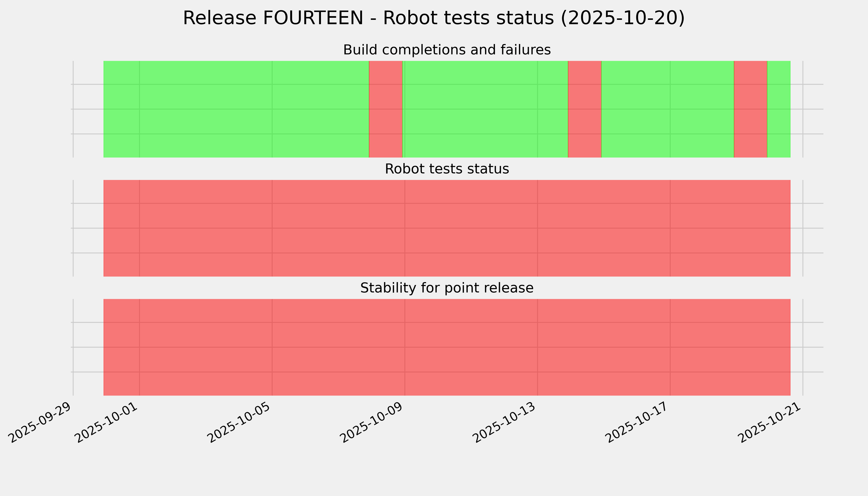
Task: Click the red bar in Stability for point release chart
Action: click(x=447, y=347)
